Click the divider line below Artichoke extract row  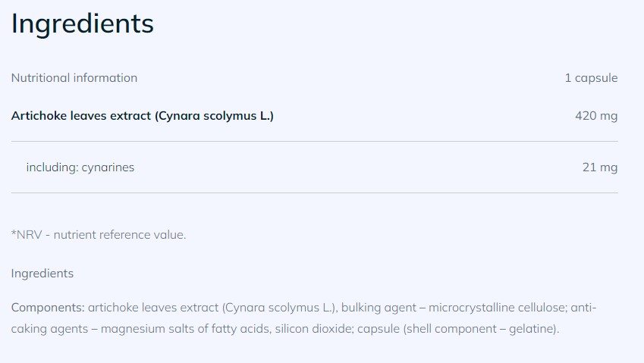[x=315, y=142]
